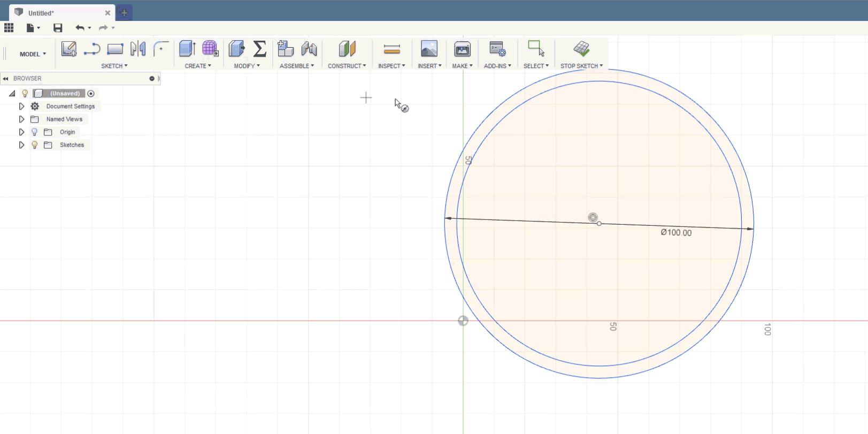Expand the Origin node
Viewport: 868px width, 434px height.
click(21, 132)
